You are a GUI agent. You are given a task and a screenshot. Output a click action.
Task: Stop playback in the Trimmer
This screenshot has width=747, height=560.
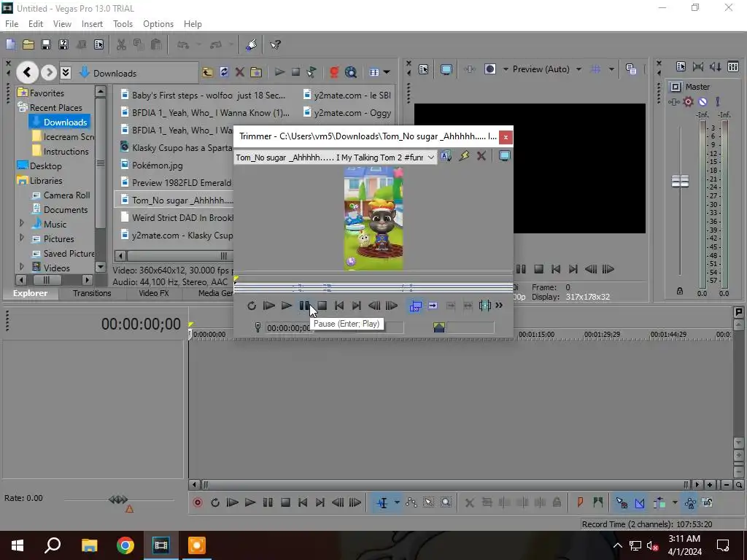(322, 306)
